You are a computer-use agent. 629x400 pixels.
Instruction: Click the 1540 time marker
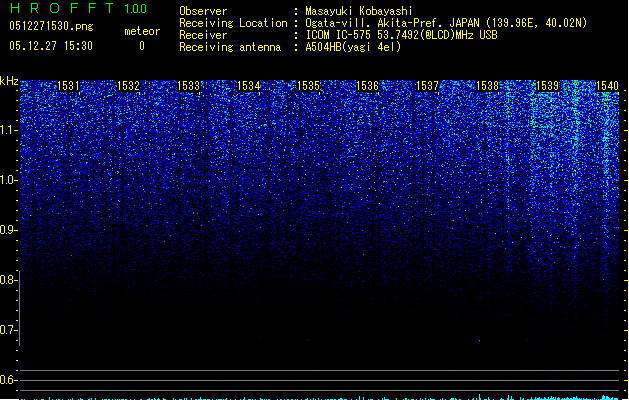[607, 86]
